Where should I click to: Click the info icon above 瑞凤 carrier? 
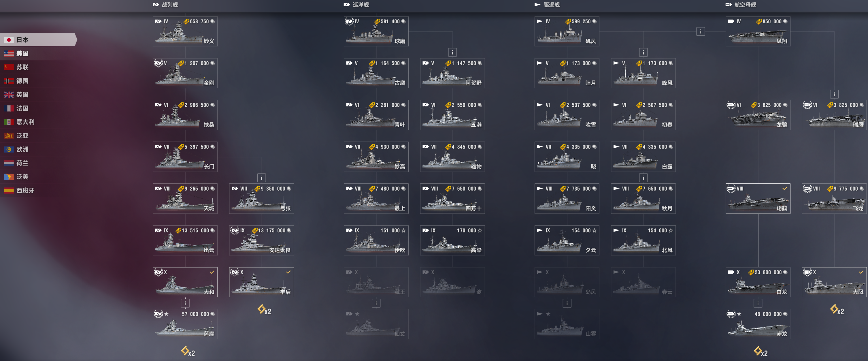point(834,94)
